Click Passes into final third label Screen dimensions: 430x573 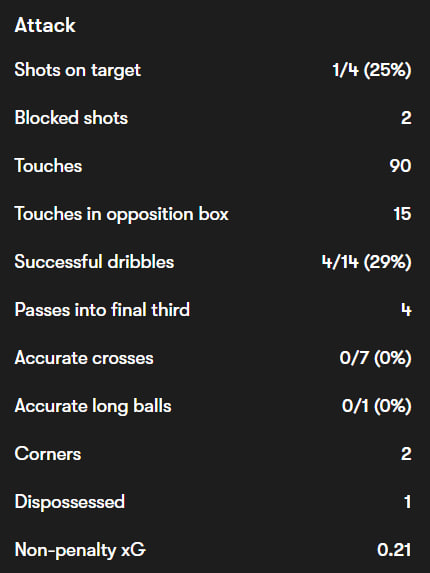click(x=102, y=310)
